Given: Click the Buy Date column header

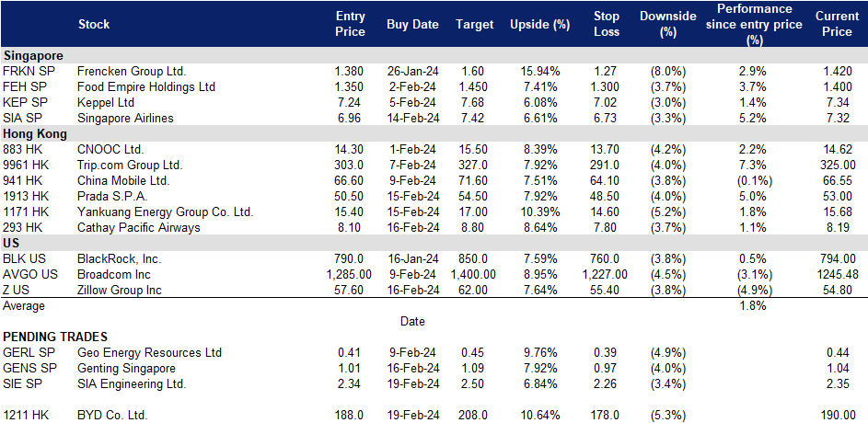Looking at the screenshot, I should [x=412, y=24].
